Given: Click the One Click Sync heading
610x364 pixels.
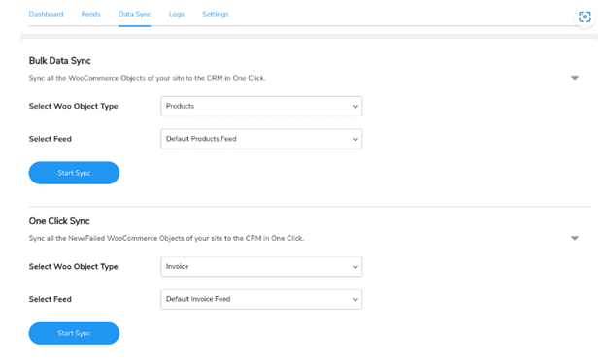Looking at the screenshot, I should point(59,221).
